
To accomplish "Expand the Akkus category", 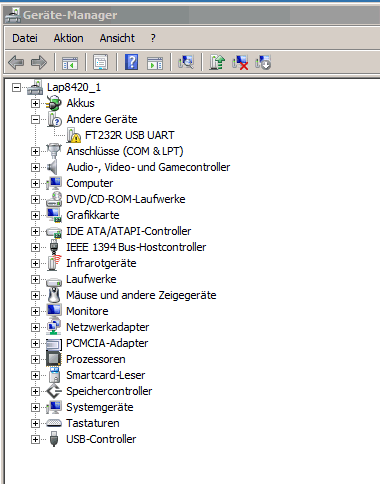I will (35, 103).
